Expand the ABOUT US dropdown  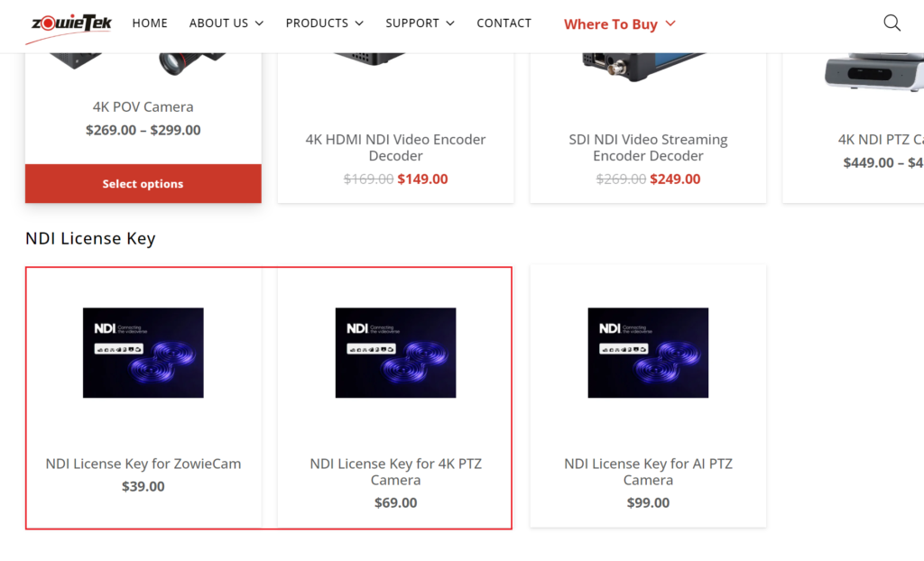(x=226, y=23)
